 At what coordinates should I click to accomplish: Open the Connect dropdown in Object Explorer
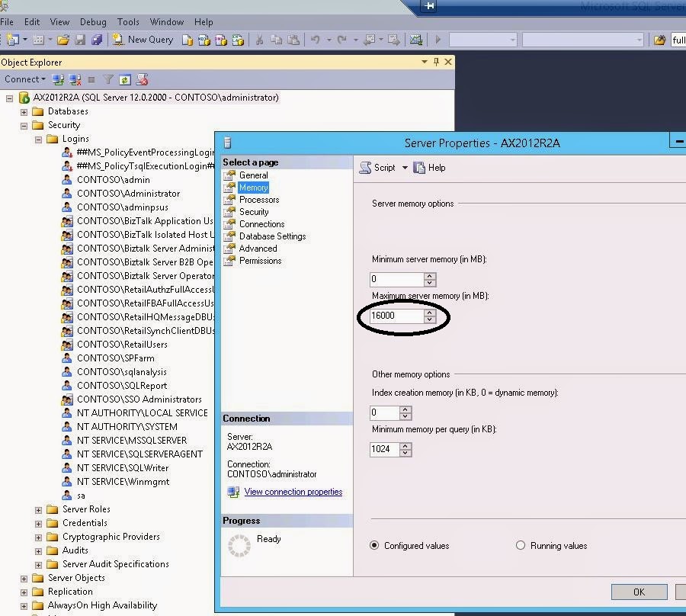(25, 79)
